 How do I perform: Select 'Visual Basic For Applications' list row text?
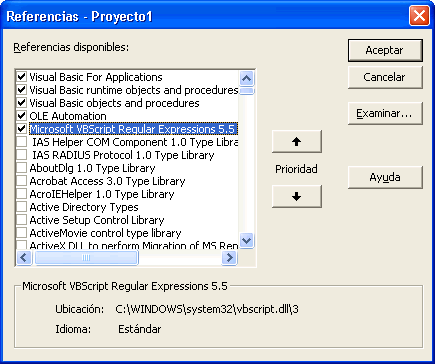(x=96, y=77)
